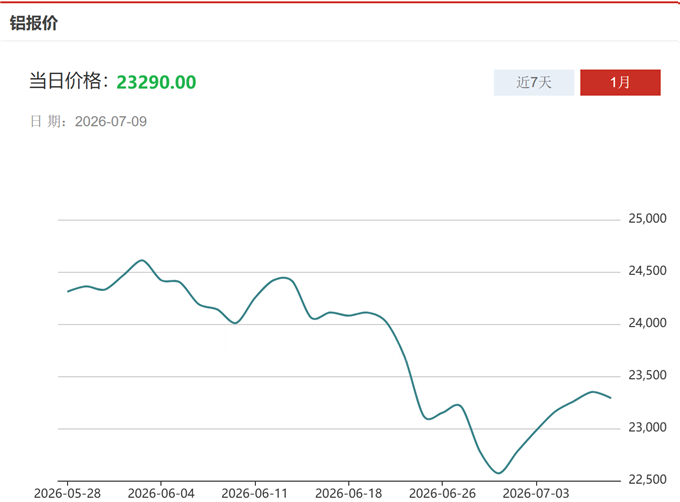
Task: Click the 24,500 y-axis label
Action: pyautogui.click(x=647, y=271)
